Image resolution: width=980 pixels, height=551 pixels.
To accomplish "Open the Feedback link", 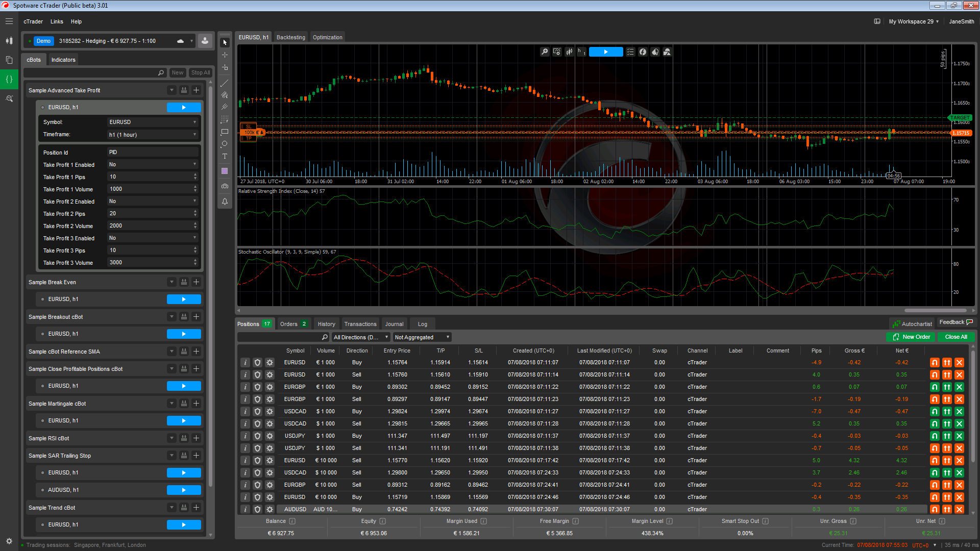I will tap(956, 322).
